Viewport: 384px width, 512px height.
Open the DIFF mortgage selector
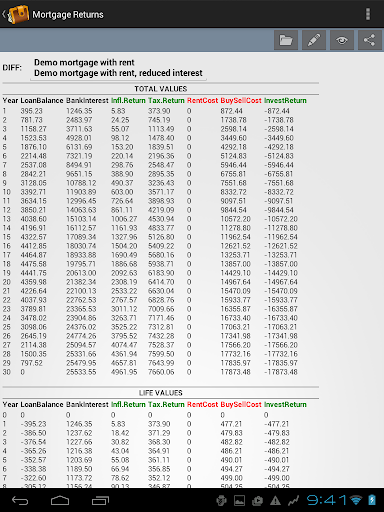118,68
